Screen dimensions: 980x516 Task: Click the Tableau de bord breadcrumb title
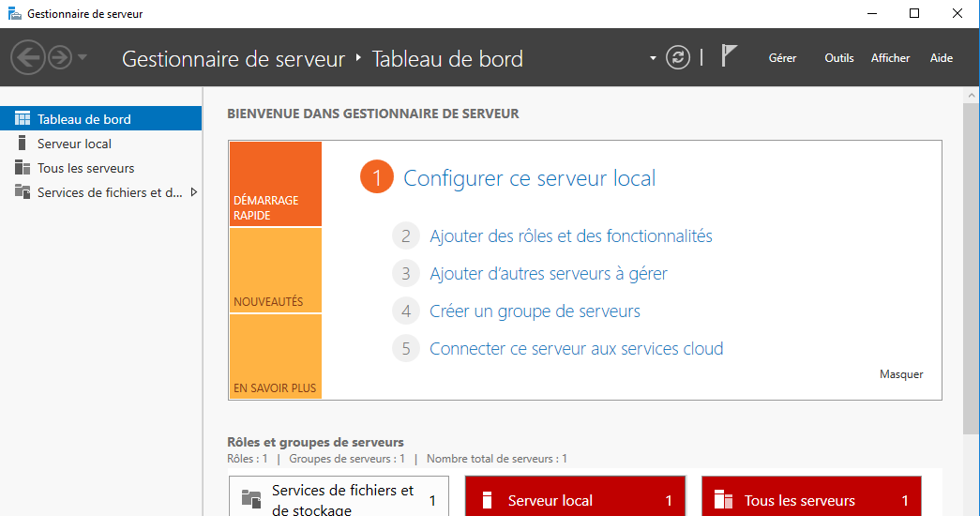[447, 59]
